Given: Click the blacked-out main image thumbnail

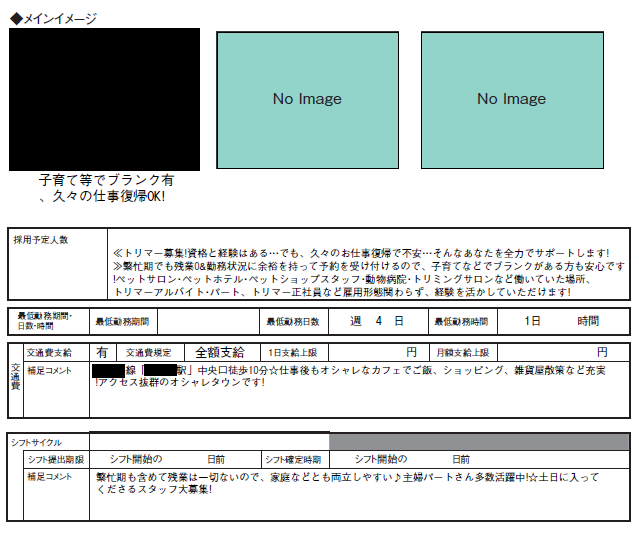Looking at the screenshot, I should click(104, 99).
